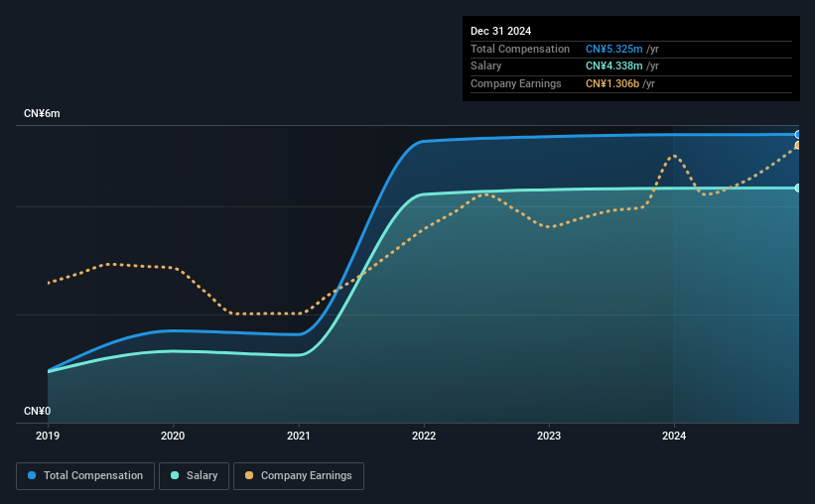Toggle the Salary legend button
Image resolution: width=815 pixels, height=504 pixels.
[194, 476]
